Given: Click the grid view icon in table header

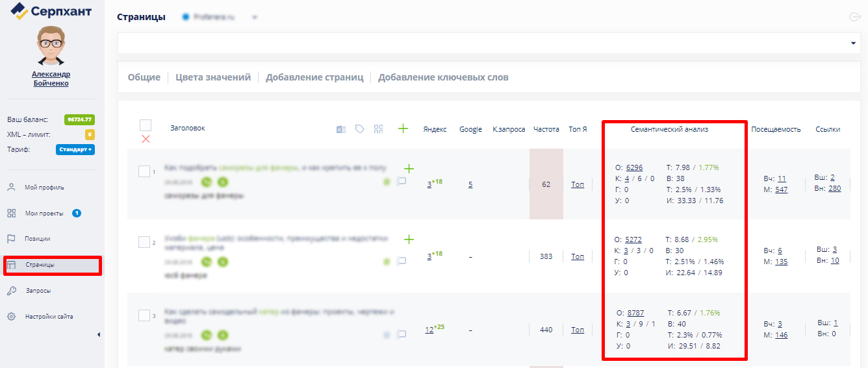Looking at the screenshot, I should tap(379, 129).
